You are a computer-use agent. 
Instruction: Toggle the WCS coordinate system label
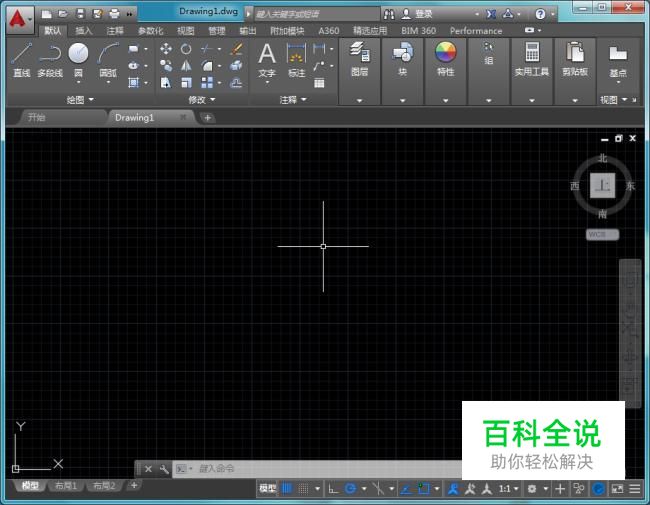tap(601, 234)
